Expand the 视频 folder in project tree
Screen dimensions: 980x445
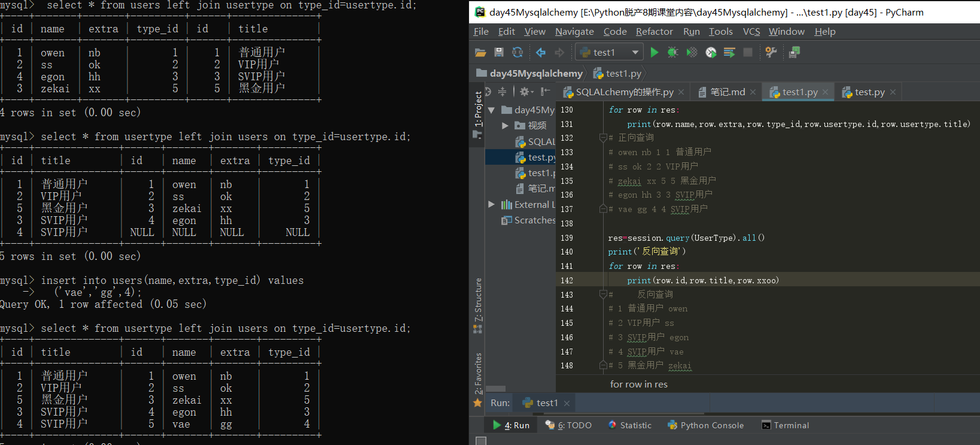(505, 126)
